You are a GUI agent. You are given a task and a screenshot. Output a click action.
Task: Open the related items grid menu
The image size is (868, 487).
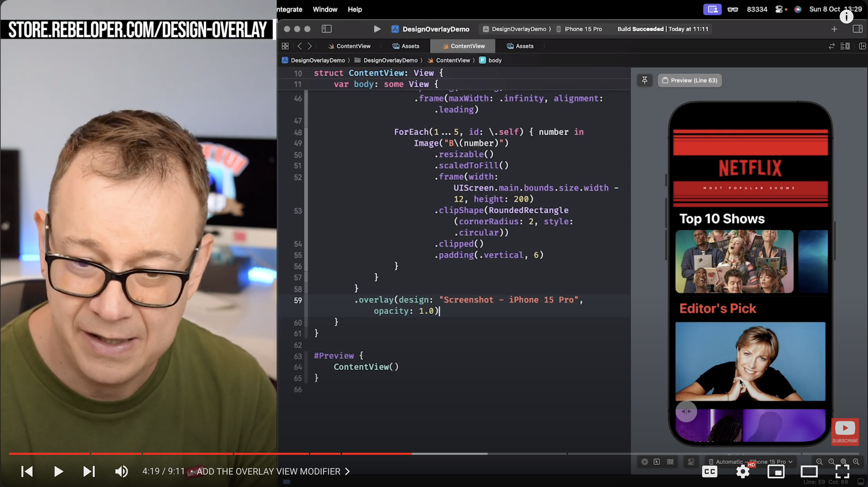[285, 46]
